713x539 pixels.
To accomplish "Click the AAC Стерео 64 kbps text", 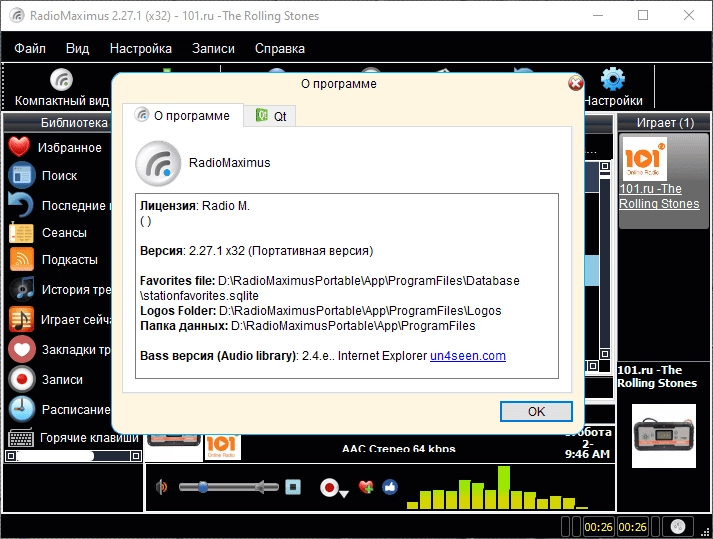I will click(398, 449).
